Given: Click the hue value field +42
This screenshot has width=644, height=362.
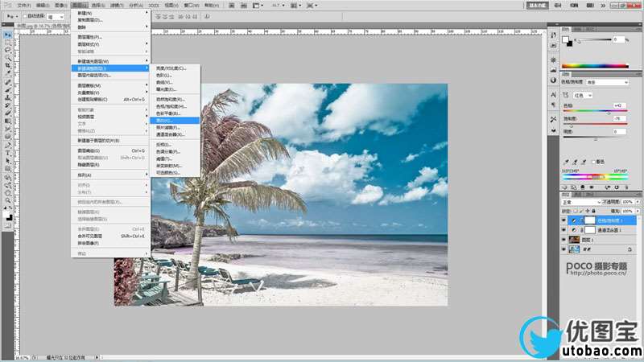Looking at the screenshot, I should coord(618,105).
